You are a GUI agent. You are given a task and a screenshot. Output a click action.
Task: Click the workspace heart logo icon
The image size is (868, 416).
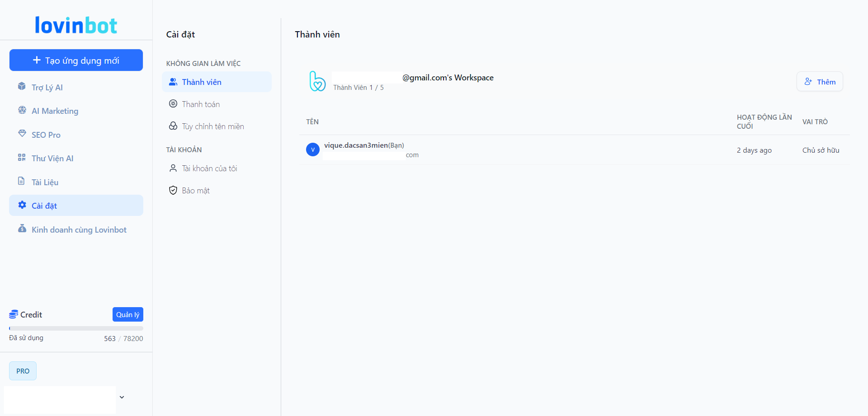317,81
